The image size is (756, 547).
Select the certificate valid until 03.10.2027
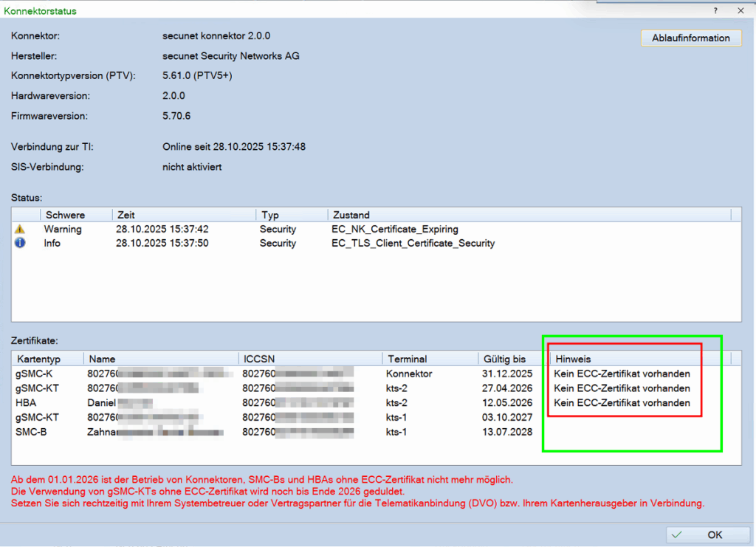(x=506, y=417)
